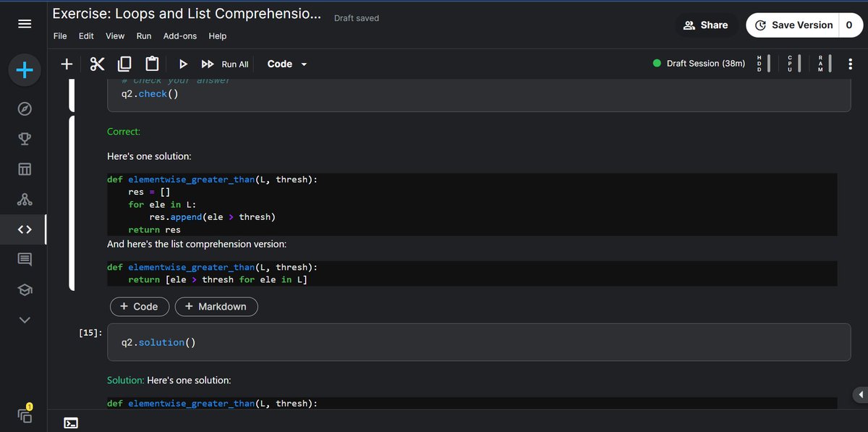
Task: Expand more sidebar items chevron
Action: 24,320
